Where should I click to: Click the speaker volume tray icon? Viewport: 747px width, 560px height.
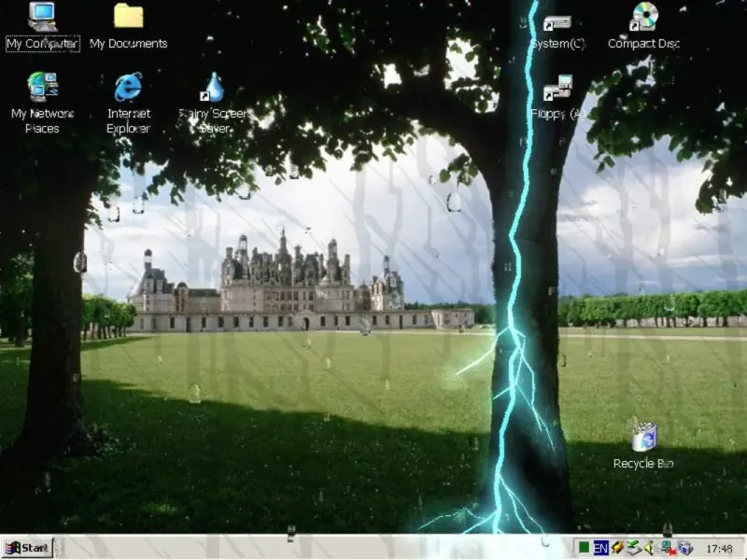pyautogui.click(x=649, y=548)
